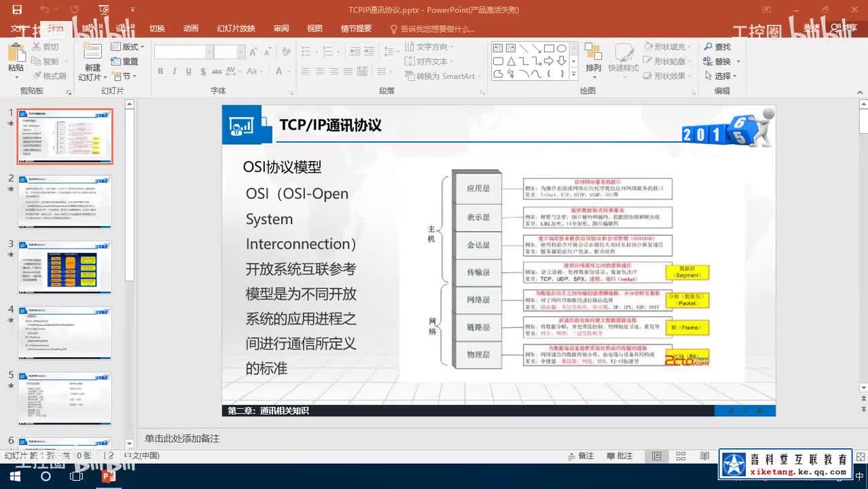The image size is (868, 489).
Task: Toggle Bold formatting
Action: (160, 71)
